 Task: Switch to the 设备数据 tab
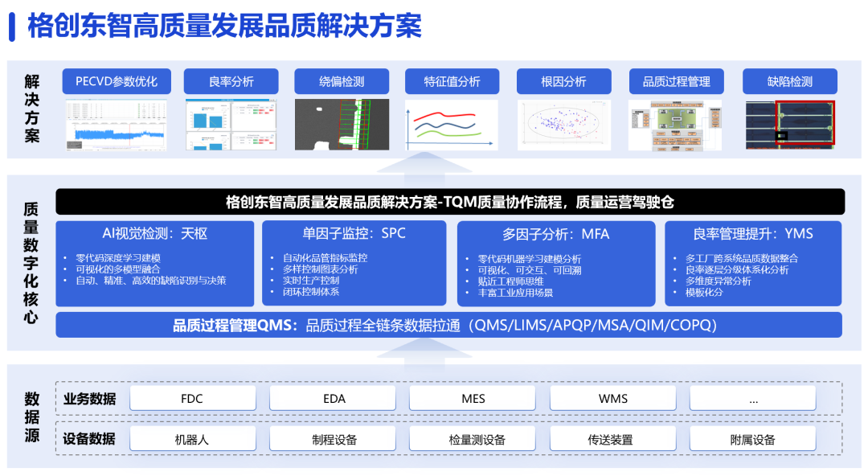(x=88, y=438)
